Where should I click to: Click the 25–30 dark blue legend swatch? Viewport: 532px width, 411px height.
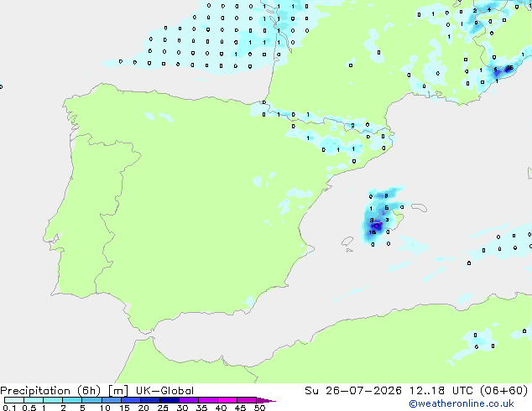pyautogui.click(x=170, y=400)
